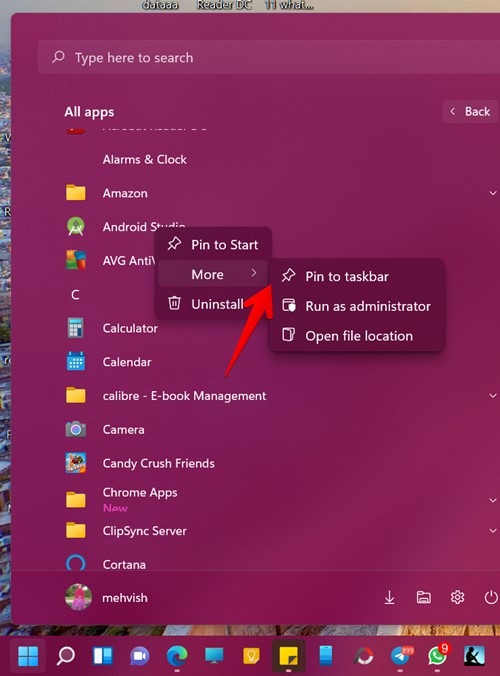The image size is (500, 676).
Task: Expand the Chrome Apps chevron
Action: [x=493, y=500]
